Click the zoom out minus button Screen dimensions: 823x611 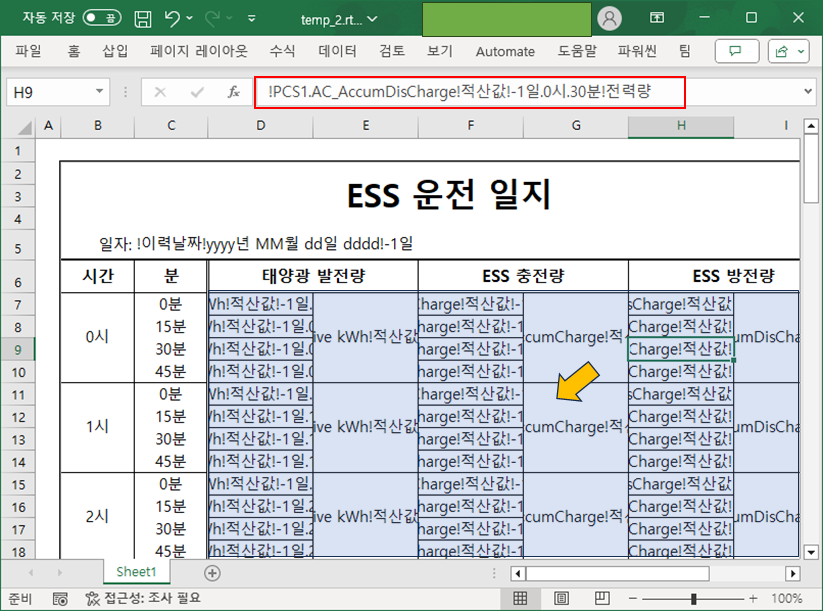pyautogui.click(x=632, y=598)
